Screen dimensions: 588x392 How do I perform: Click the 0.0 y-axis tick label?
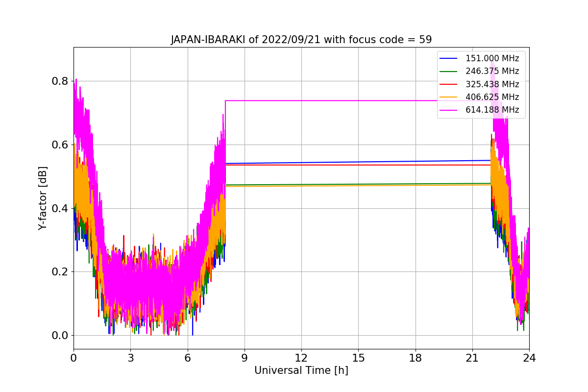pyautogui.click(x=60, y=336)
